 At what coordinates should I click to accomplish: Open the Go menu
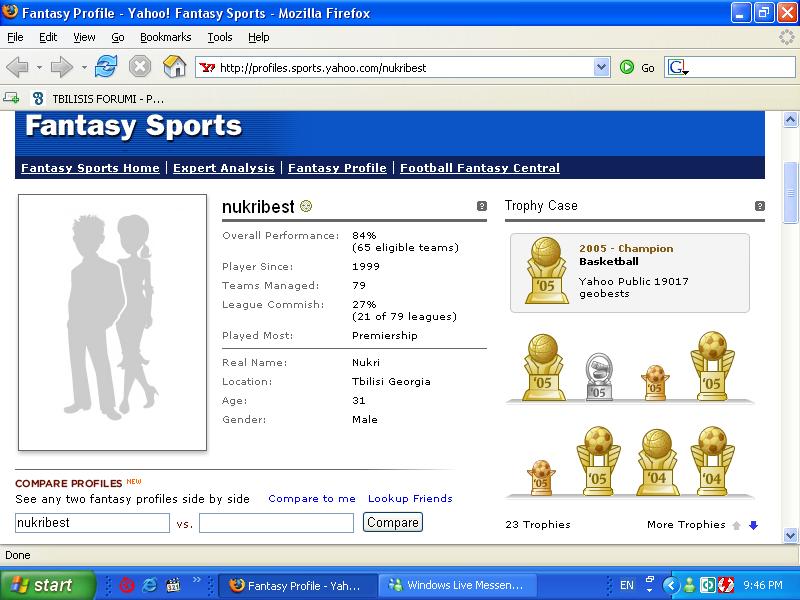click(x=118, y=37)
